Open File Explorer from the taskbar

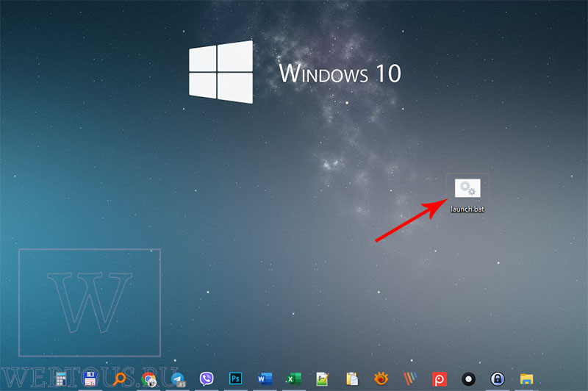pos(526,379)
